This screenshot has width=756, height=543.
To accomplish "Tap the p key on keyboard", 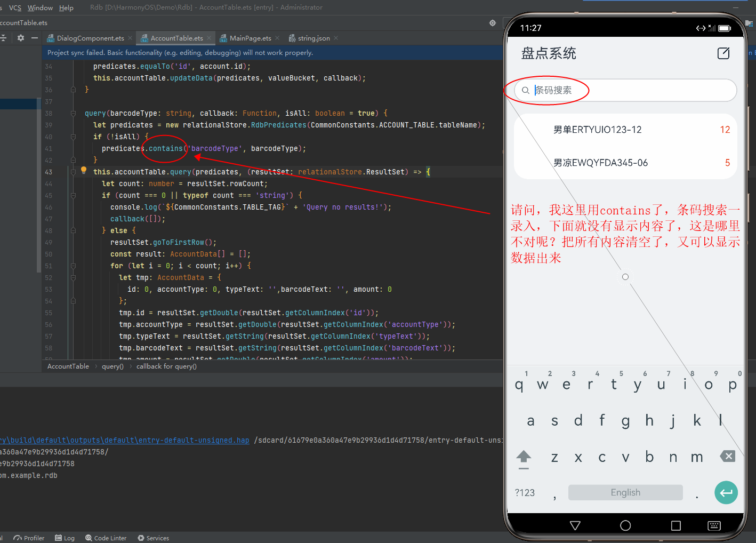I will coord(733,384).
